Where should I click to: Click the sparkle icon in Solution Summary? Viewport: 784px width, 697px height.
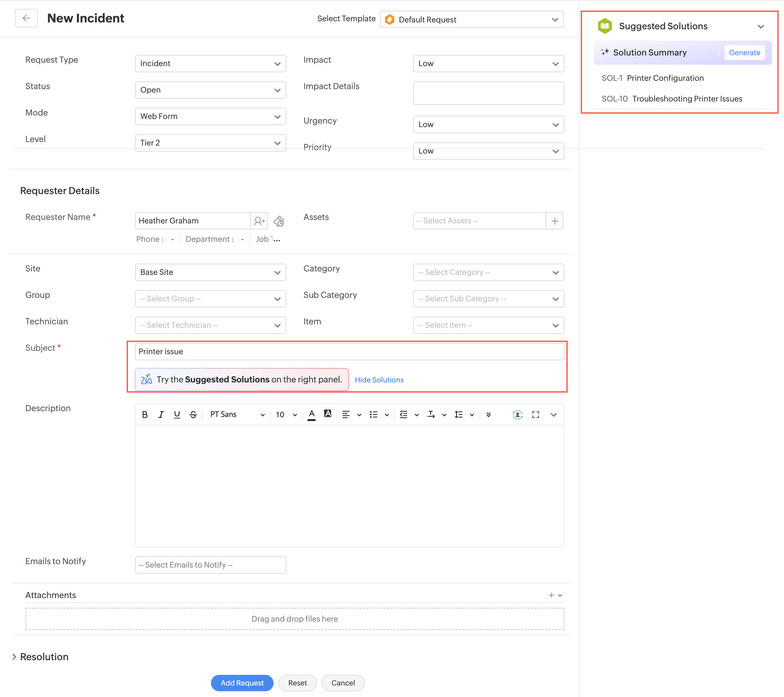tap(605, 52)
